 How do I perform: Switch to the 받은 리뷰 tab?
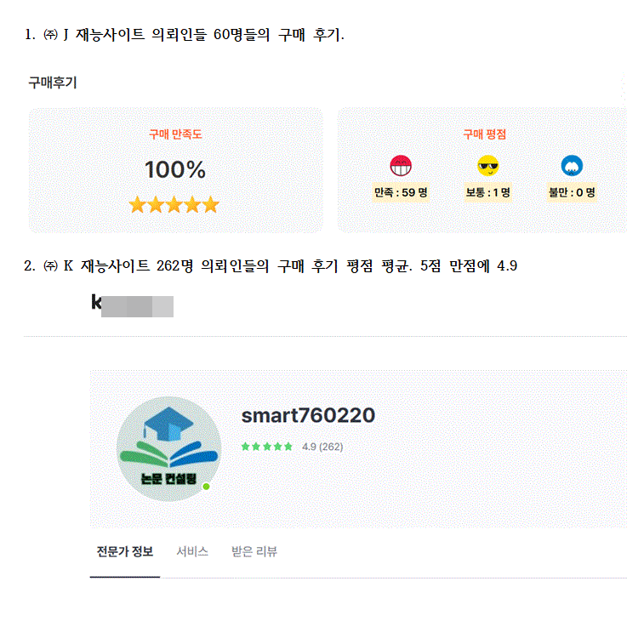pyautogui.click(x=254, y=551)
